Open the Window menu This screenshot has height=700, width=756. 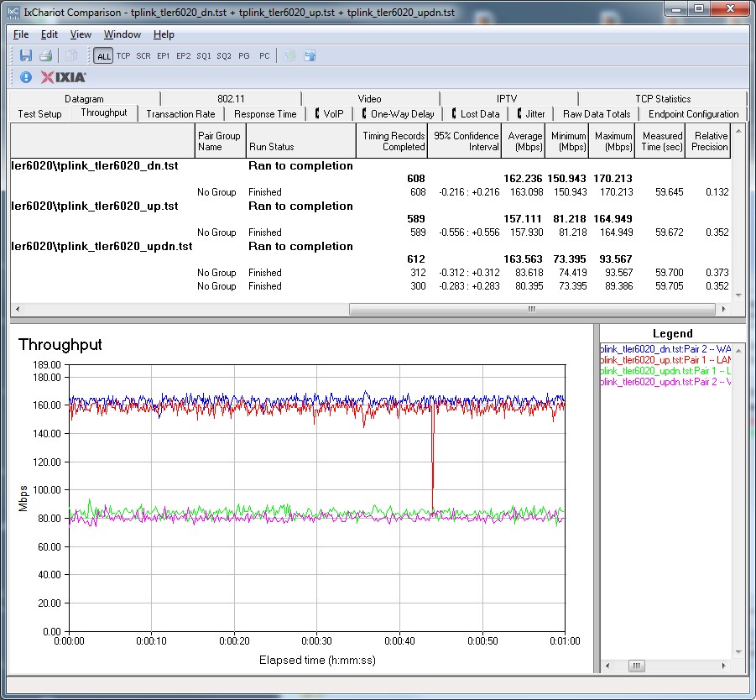[x=123, y=34]
